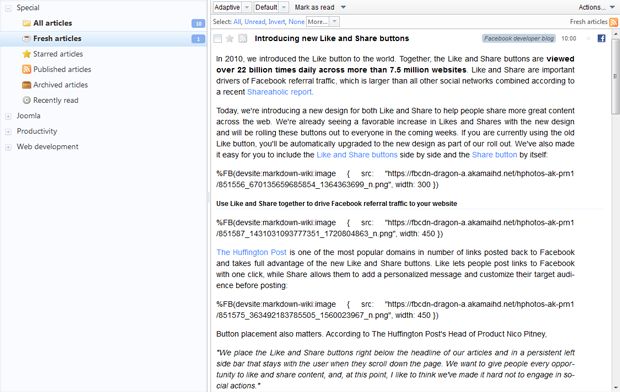Open the Adaptive view mode dropdown
Viewport: 620px width, 392px height.
pos(232,7)
